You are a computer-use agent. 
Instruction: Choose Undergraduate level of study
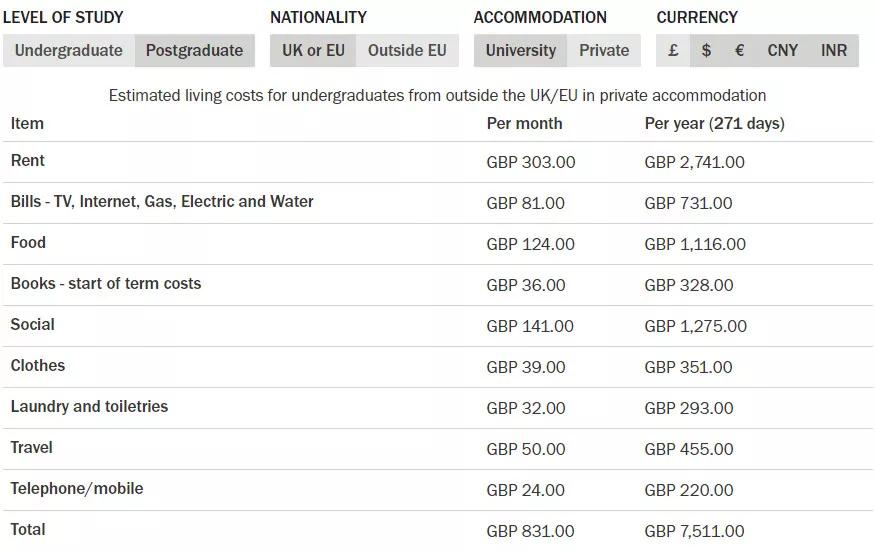click(x=69, y=50)
